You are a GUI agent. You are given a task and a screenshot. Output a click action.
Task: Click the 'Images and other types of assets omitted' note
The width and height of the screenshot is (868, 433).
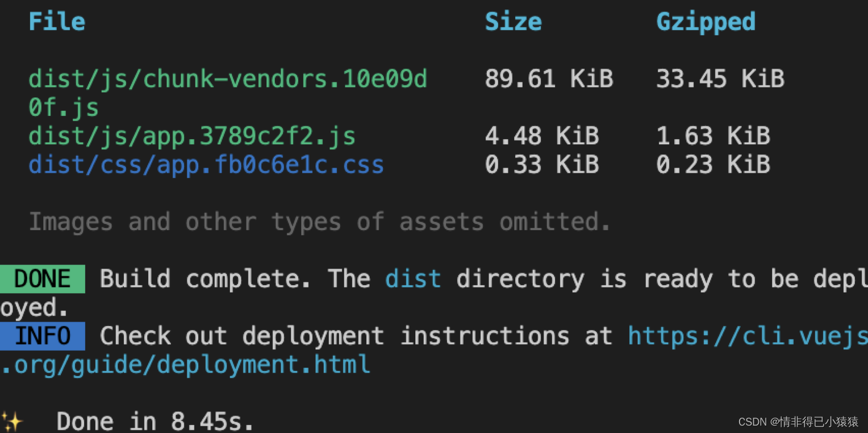pos(320,222)
